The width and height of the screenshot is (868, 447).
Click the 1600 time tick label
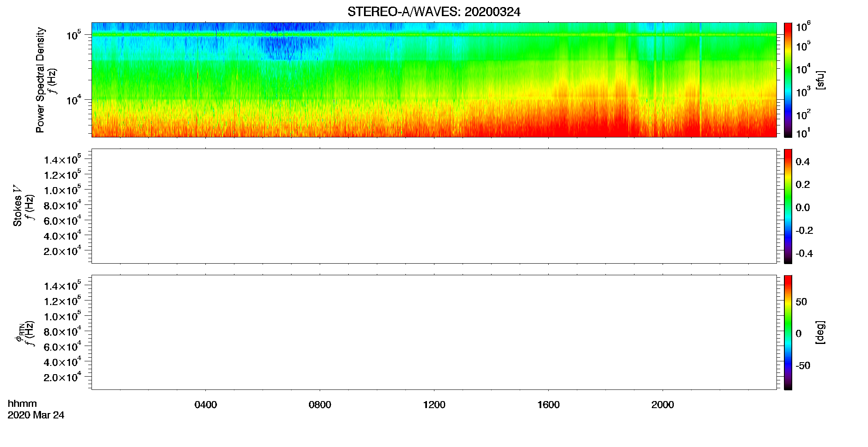(x=549, y=405)
